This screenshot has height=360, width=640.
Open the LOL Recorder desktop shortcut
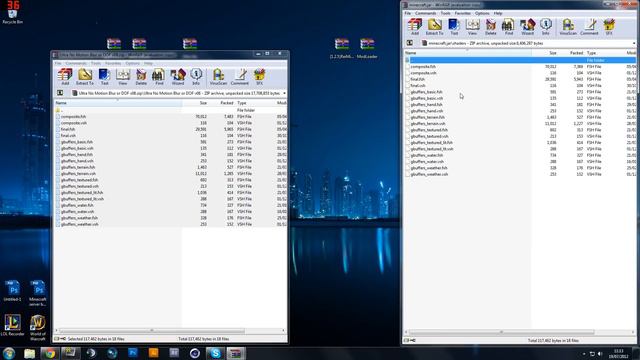coord(12,325)
